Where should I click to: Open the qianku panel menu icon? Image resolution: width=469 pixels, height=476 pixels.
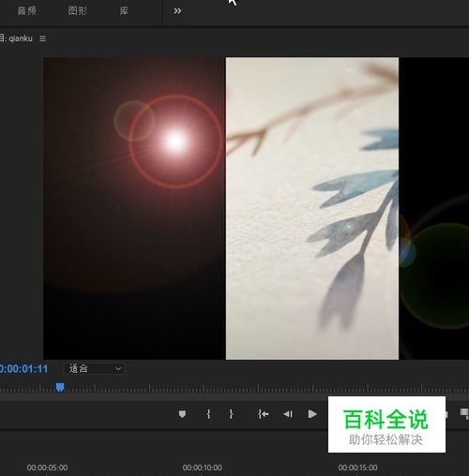pyautogui.click(x=42, y=38)
